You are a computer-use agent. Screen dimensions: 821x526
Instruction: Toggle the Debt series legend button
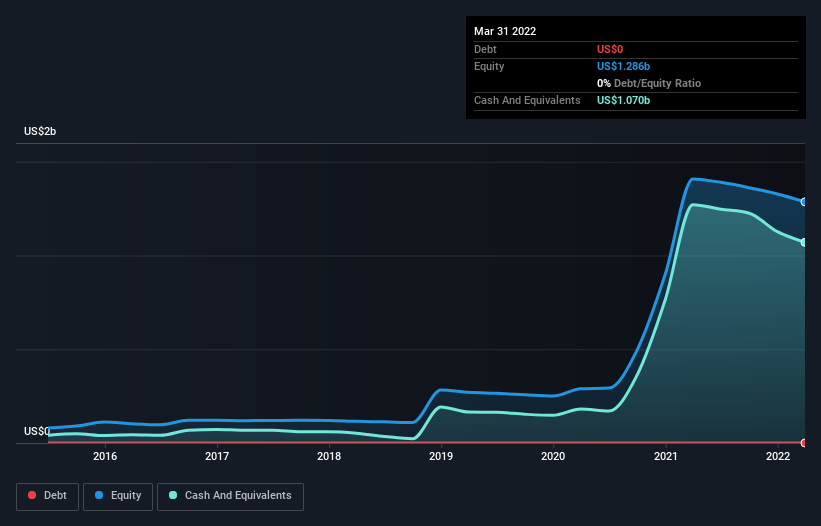click(x=47, y=496)
